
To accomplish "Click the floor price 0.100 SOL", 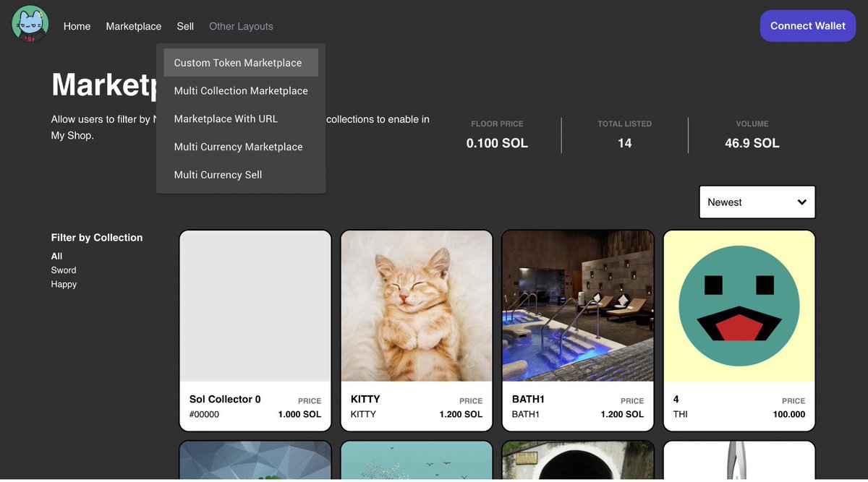I will coord(497,143).
